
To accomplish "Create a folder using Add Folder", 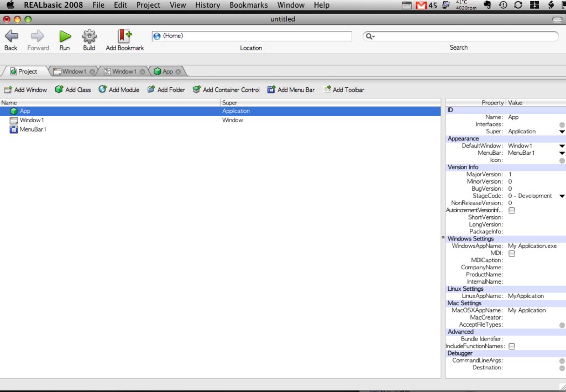I will coord(166,90).
